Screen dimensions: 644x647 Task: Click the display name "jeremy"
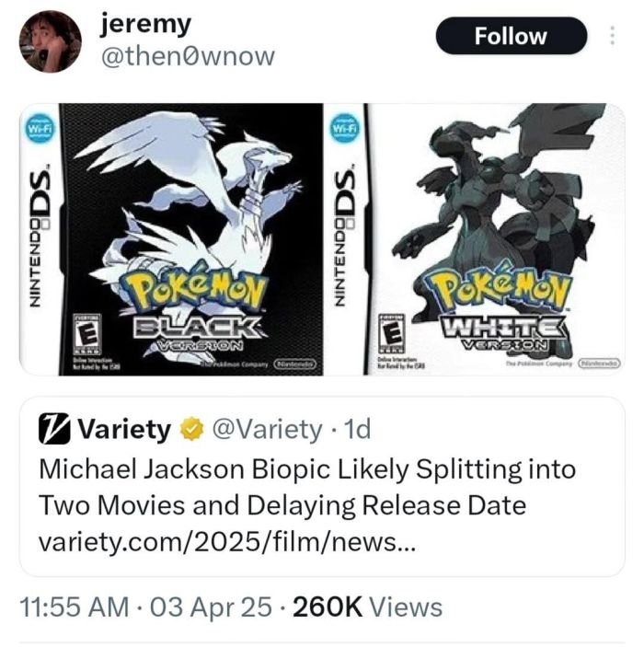145,24
